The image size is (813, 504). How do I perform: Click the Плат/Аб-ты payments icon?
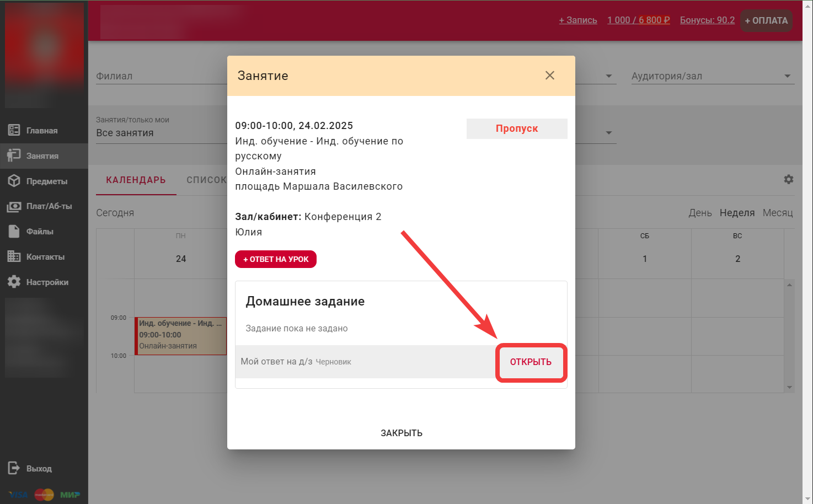coord(14,206)
